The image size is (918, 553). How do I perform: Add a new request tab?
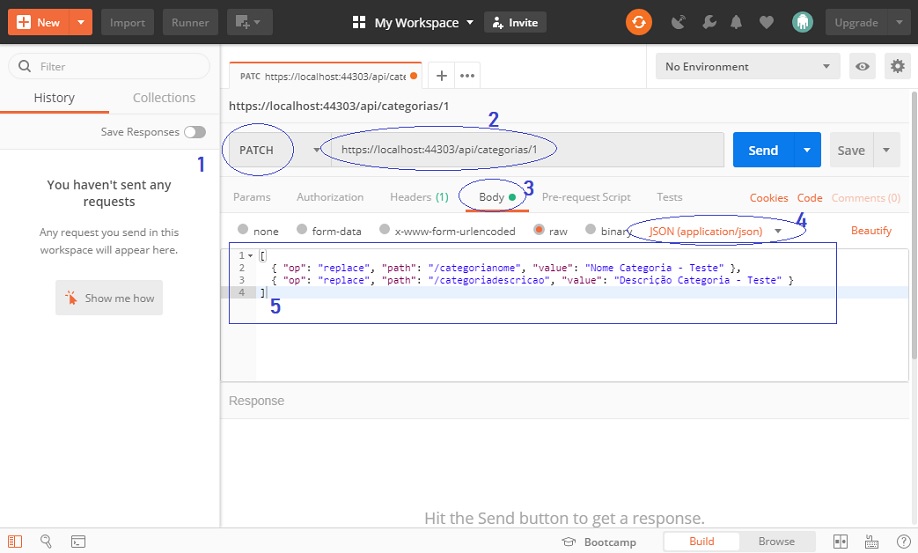click(441, 75)
